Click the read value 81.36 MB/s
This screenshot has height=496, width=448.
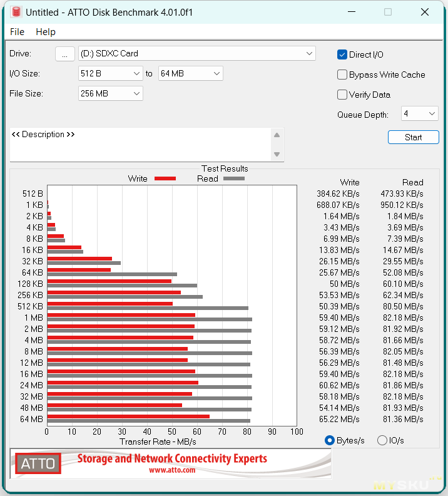coord(403,420)
